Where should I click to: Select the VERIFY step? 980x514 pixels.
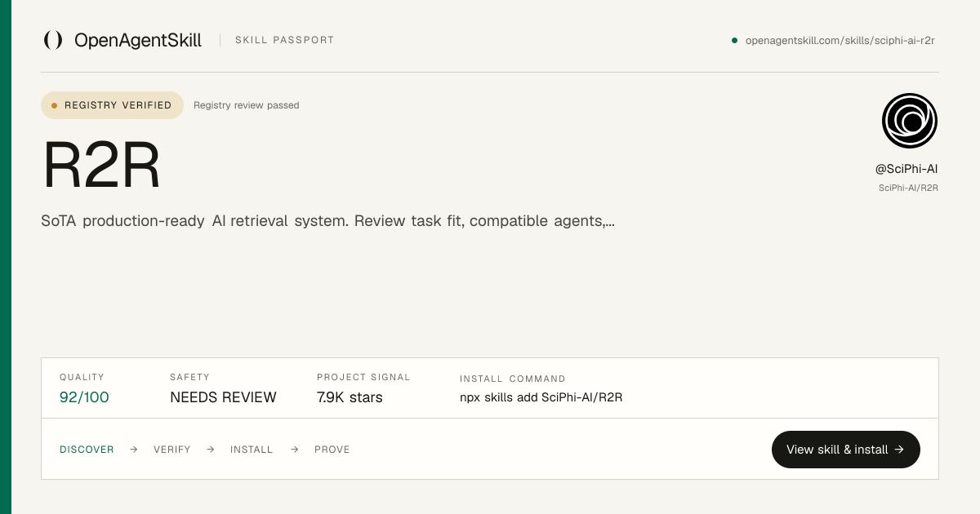tap(172, 450)
